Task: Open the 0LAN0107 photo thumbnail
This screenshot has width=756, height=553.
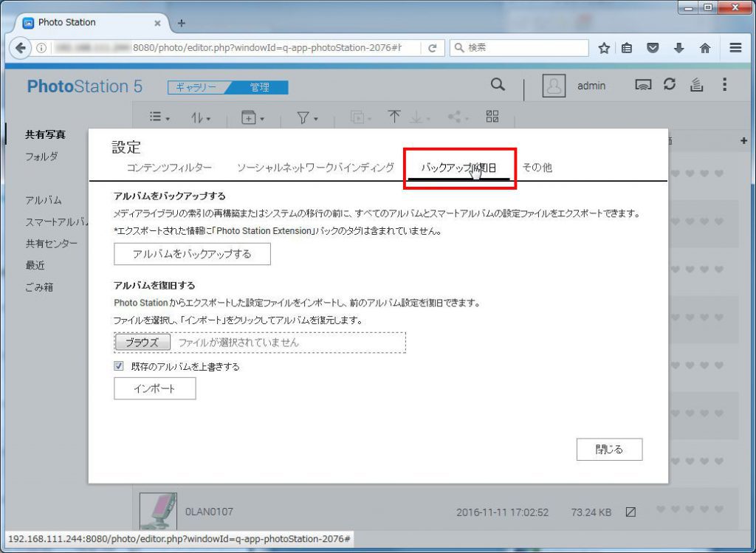Action: [158, 511]
